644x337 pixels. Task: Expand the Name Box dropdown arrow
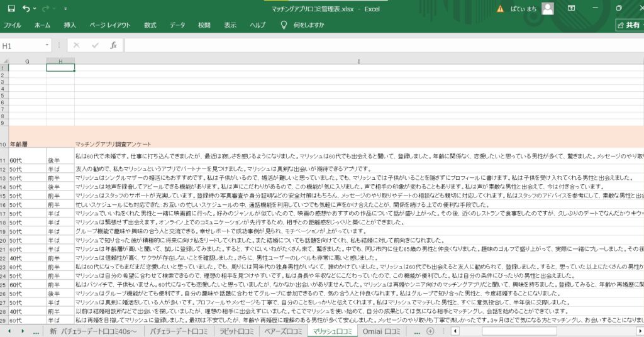(x=47, y=45)
